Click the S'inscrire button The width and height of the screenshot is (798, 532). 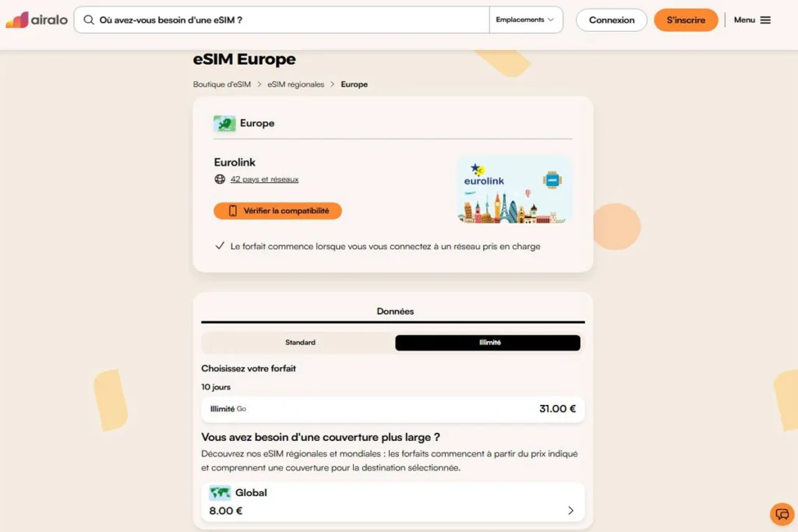tap(686, 19)
